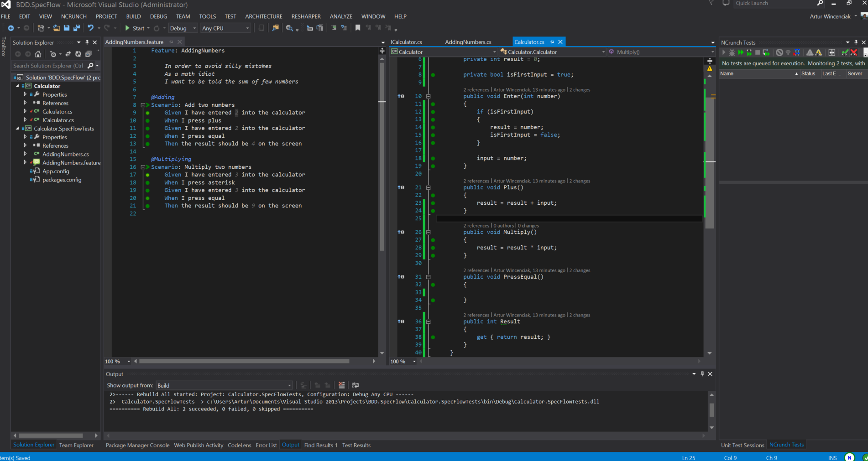The height and width of the screenshot is (461, 868).
Task: Open the Debug configuration dropdown
Action: click(x=183, y=28)
